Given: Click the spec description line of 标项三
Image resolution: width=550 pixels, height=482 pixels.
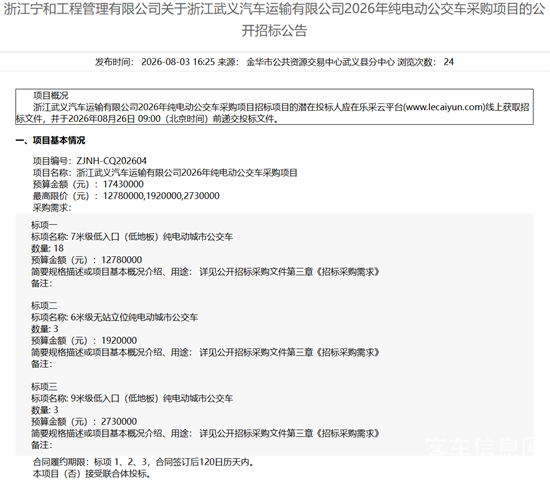Looking at the screenshot, I should pos(205,433).
